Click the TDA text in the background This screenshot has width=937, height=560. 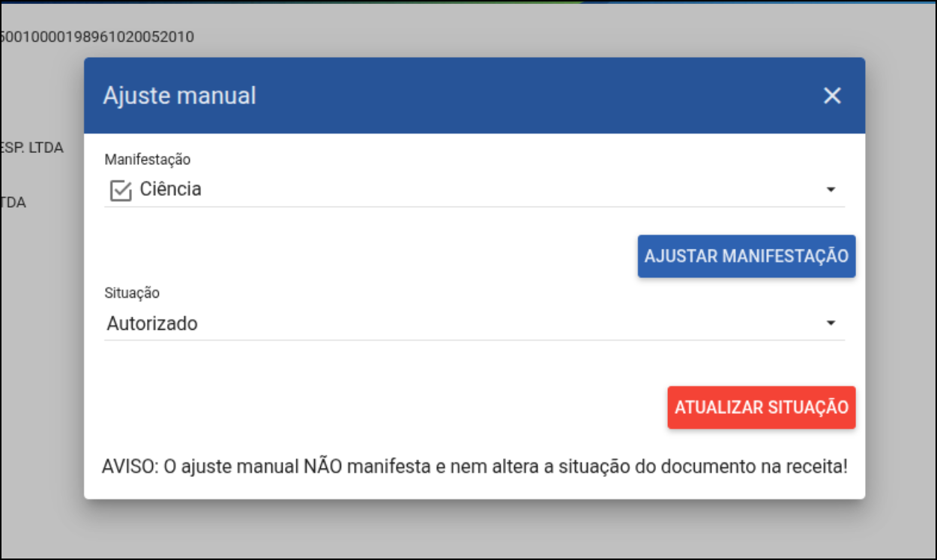[x=13, y=202]
